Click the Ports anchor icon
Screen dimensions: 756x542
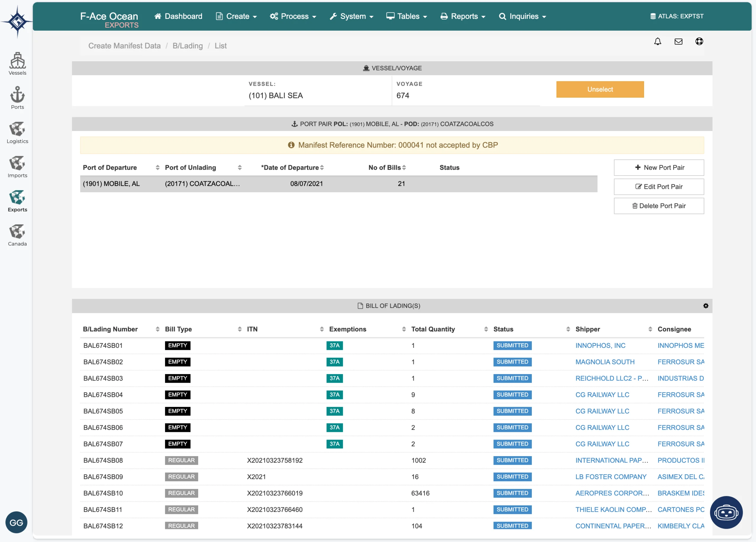(x=17, y=98)
